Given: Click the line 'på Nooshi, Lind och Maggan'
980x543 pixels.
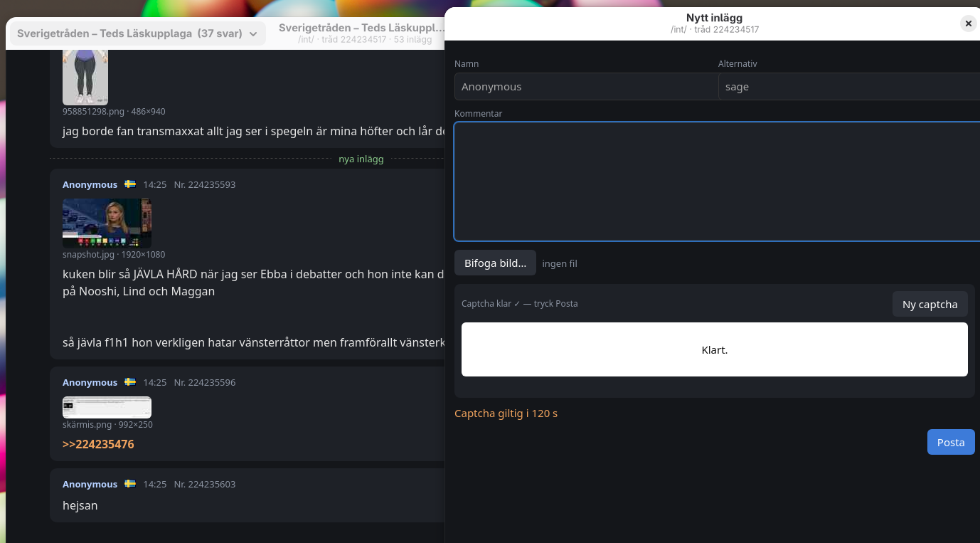Looking at the screenshot, I should pos(139,291).
